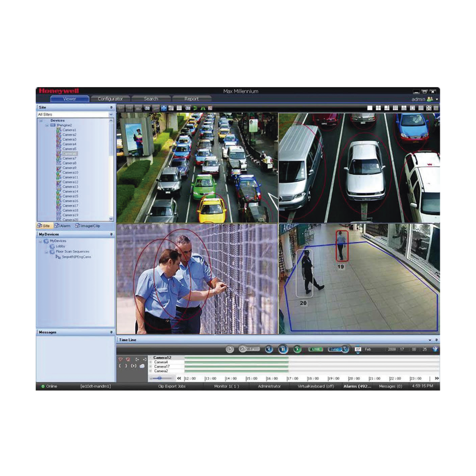Click the red flag icon in the timeline
The image size is (476, 476).
pos(121,359)
